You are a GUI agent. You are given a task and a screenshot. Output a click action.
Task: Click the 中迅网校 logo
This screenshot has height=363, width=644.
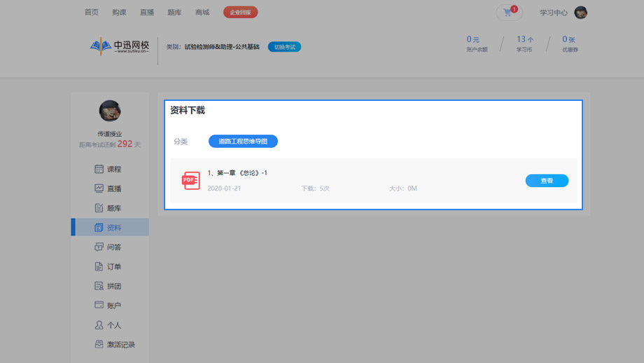tap(120, 47)
